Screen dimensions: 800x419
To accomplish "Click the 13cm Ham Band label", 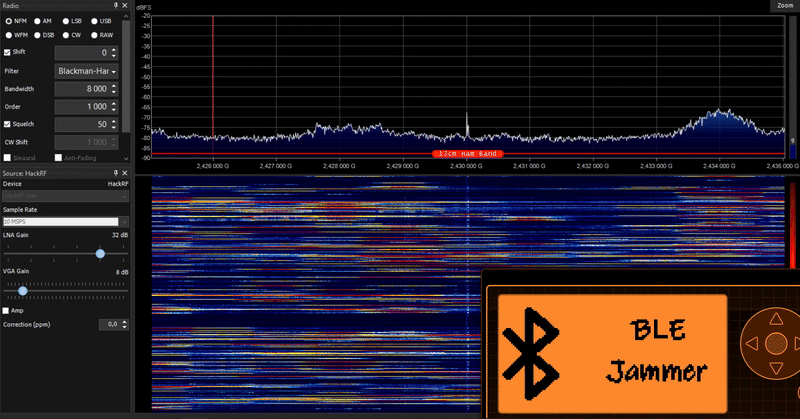I will [467, 154].
